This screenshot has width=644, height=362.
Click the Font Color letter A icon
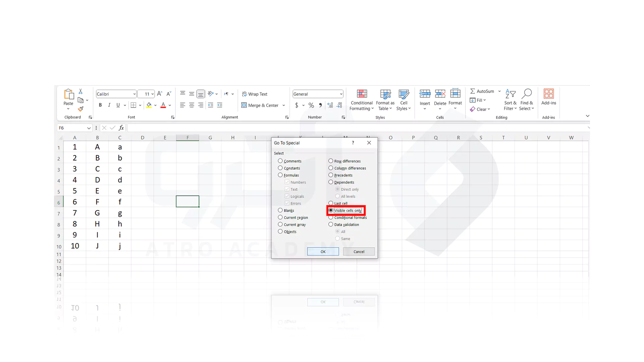[x=163, y=105]
